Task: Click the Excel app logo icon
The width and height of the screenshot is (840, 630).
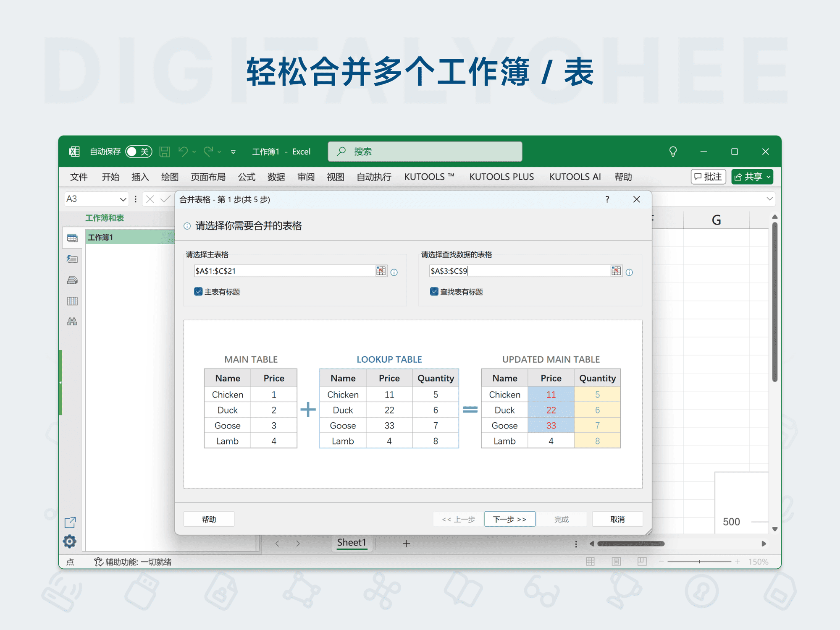Action: (74, 152)
